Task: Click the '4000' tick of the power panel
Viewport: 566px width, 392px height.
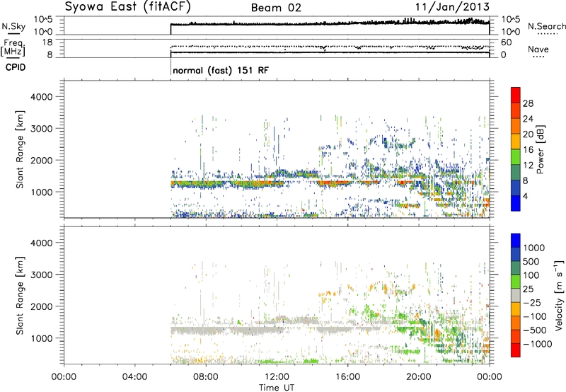Action: coord(41,97)
